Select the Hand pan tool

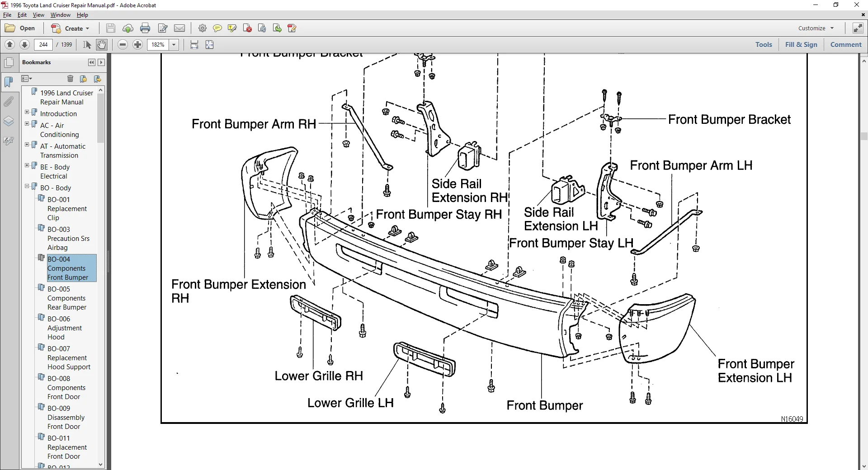click(x=102, y=45)
